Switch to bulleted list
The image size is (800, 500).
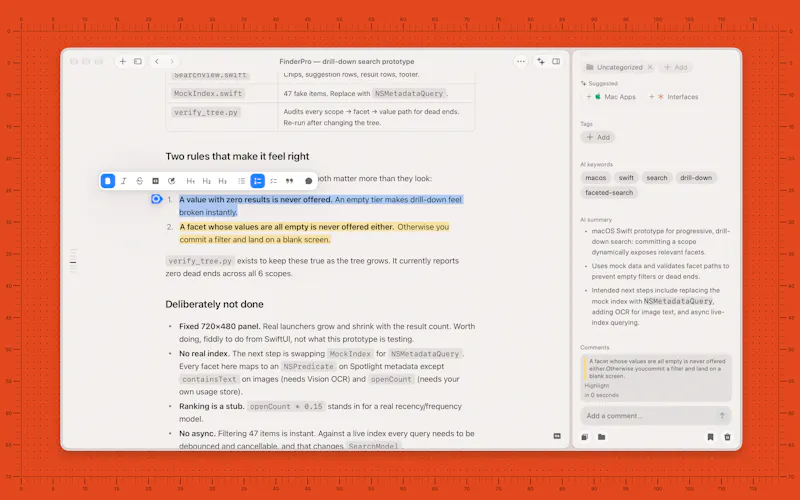point(241,181)
